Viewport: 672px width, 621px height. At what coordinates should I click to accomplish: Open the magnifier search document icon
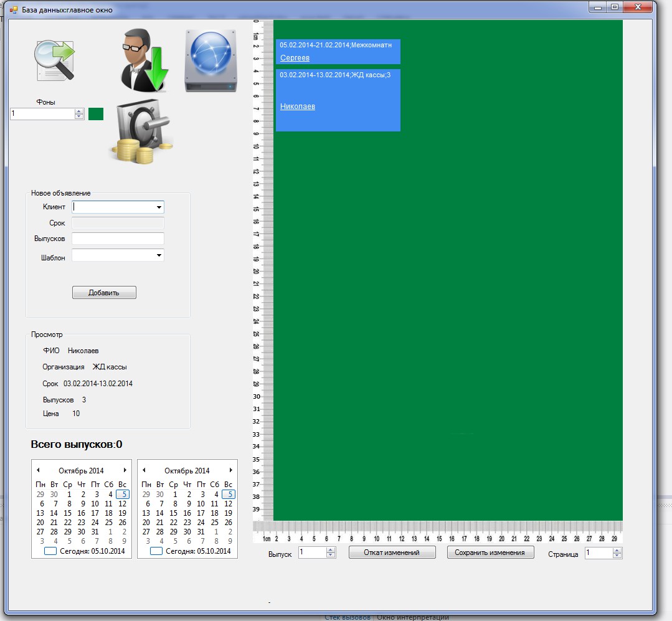[x=54, y=60]
